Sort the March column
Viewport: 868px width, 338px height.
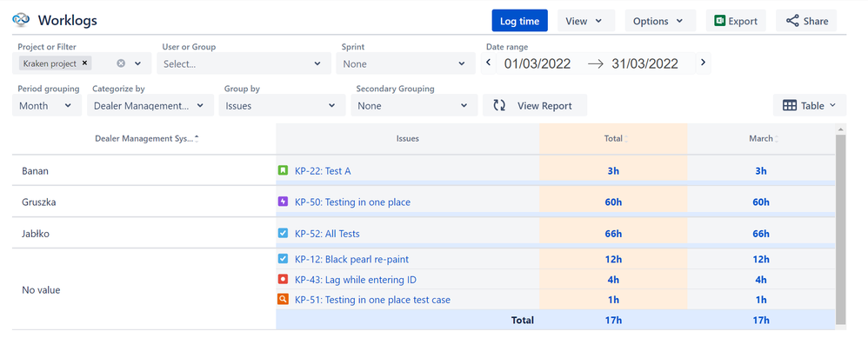point(776,139)
